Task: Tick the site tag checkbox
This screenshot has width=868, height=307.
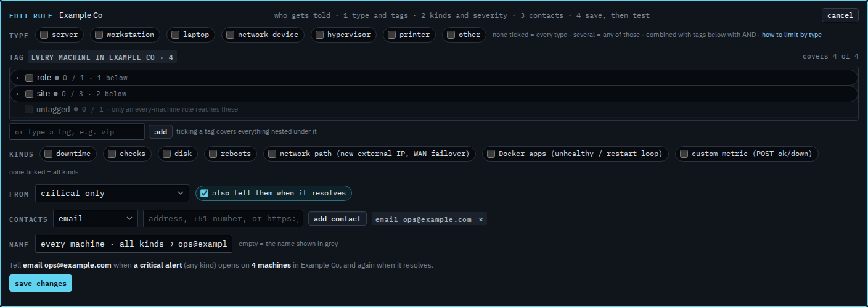Action: [x=29, y=94]
